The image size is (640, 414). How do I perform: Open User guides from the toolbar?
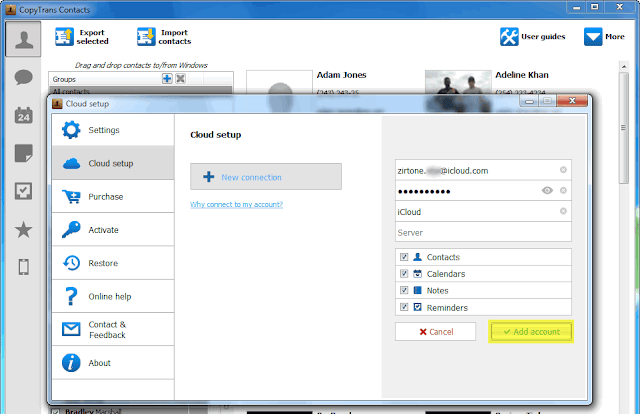click(x=533, y=37)
